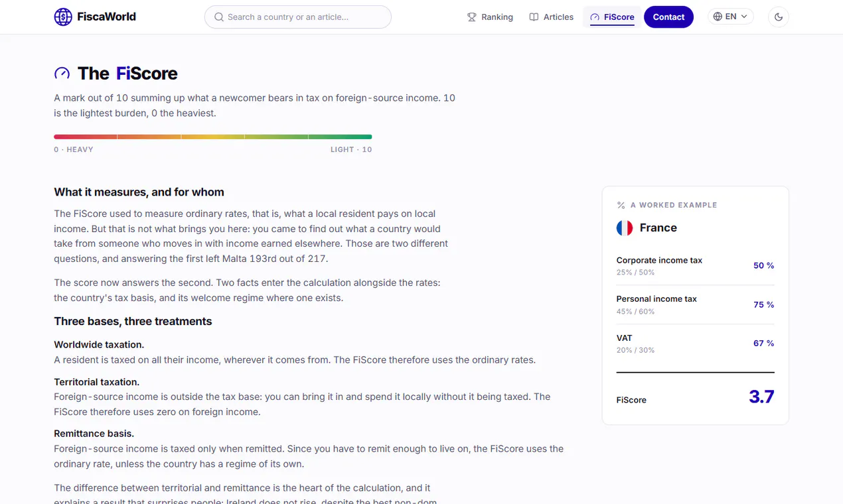Click the 'Territorial taxation.' subheading
The height and width of the screenshot is (504, 843).
(96, 382)
